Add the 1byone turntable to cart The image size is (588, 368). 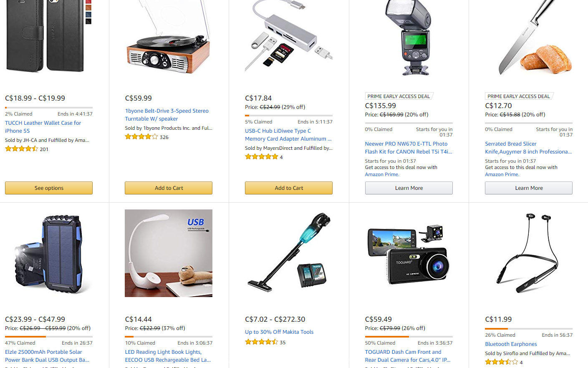pyautogui.click(x=169, y=188)
